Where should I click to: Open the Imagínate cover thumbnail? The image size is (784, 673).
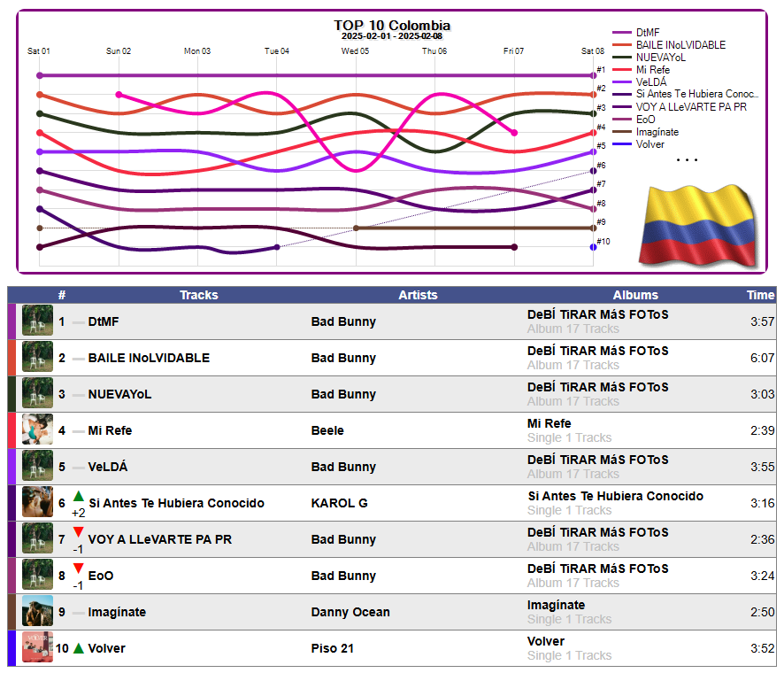[37, 610]
